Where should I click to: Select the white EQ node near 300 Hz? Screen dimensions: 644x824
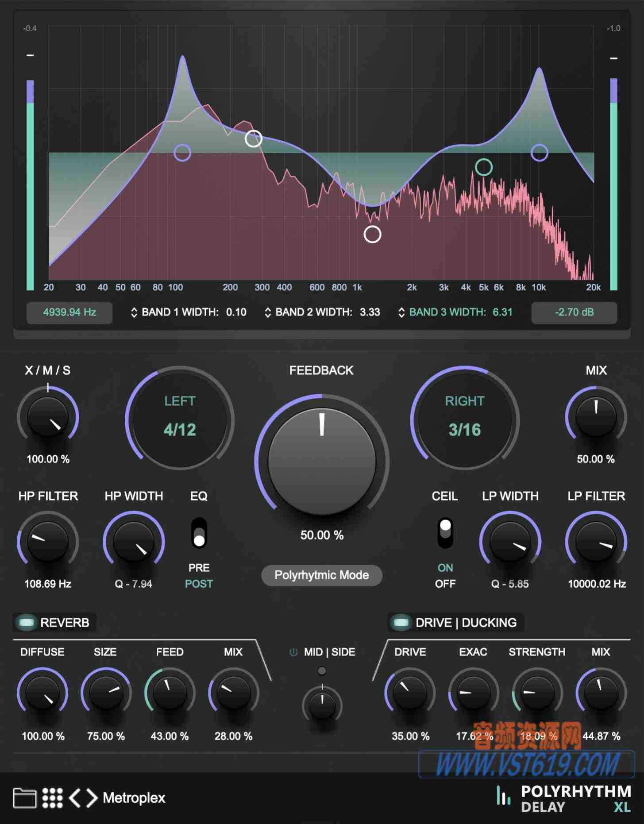click(x=254, y=139)
